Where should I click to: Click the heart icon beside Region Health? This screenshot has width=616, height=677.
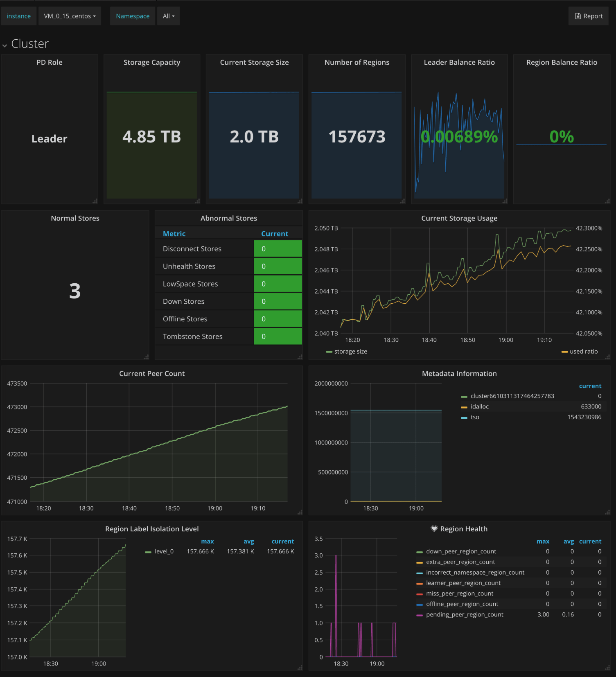[434, 528]
